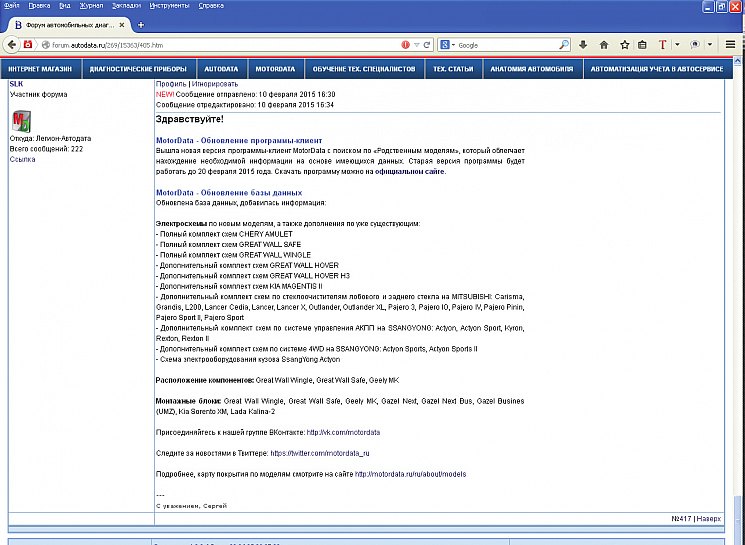Click the red warning icon in the address bar

[x=405, y=45]
